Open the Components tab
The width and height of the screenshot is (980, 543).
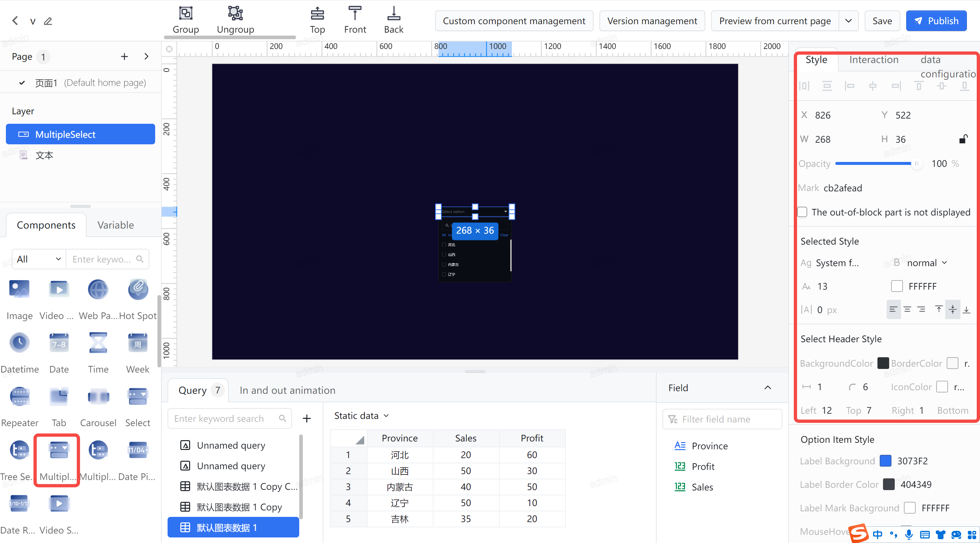[x=46, y=225]
